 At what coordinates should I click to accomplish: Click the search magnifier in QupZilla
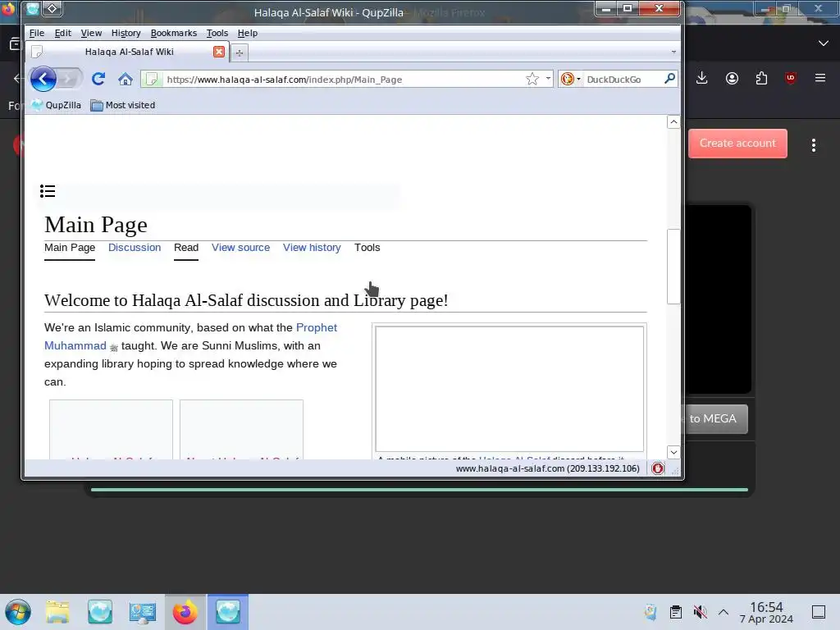point(669,79)
